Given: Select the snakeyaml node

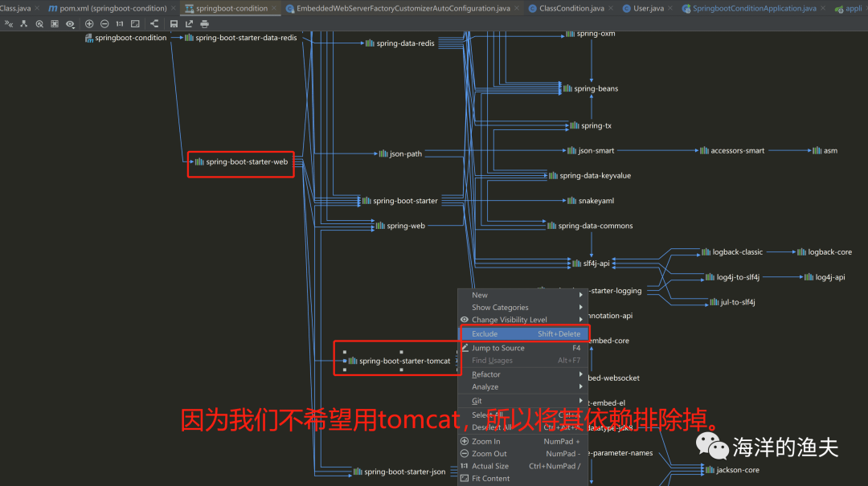Looking at the screenshot, I should point(591,201).
